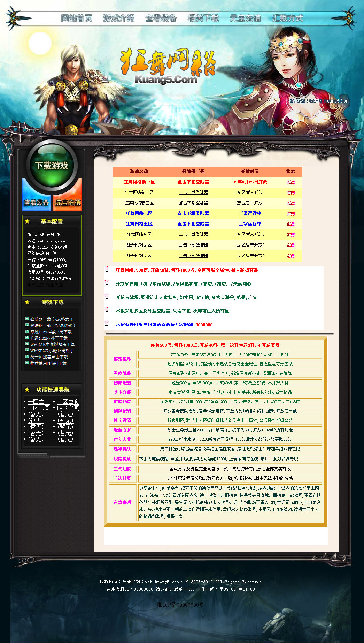Open footer link 狂舞网络 (web.kuang5.com)
Screen dimensions: 364x643
pos(153,582)
